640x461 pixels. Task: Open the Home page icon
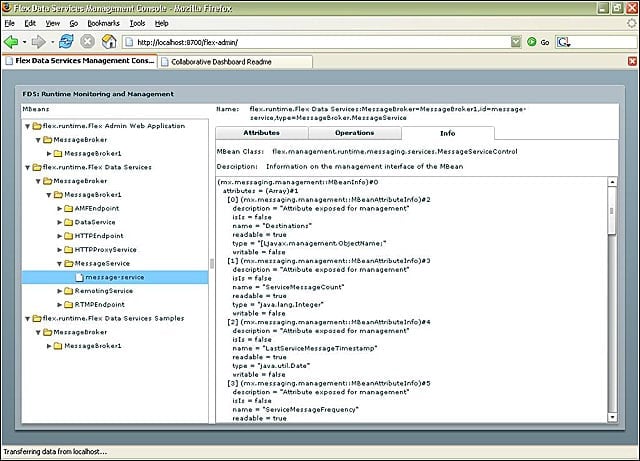pos(109,42)
